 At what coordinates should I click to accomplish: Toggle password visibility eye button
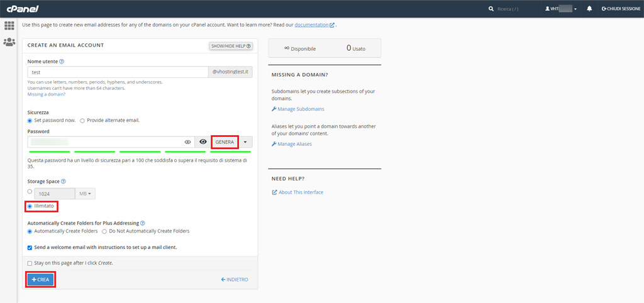click(203, 142)
